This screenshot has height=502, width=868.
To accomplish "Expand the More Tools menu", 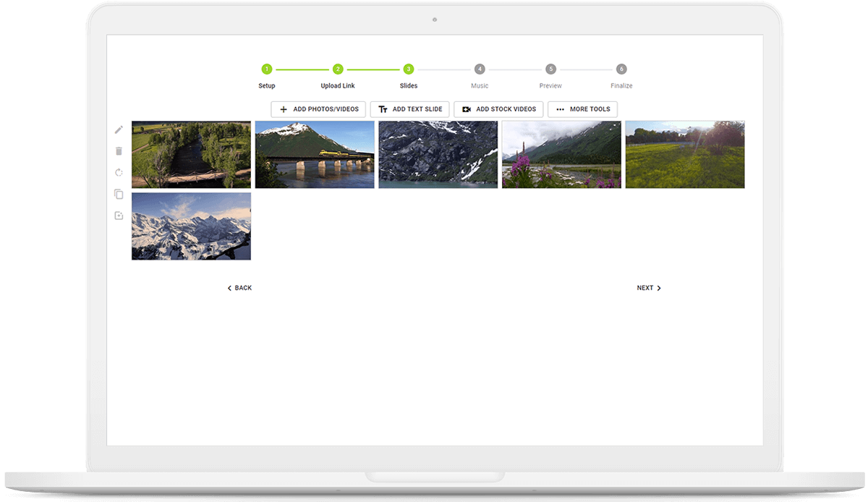I will coord(582,109).
